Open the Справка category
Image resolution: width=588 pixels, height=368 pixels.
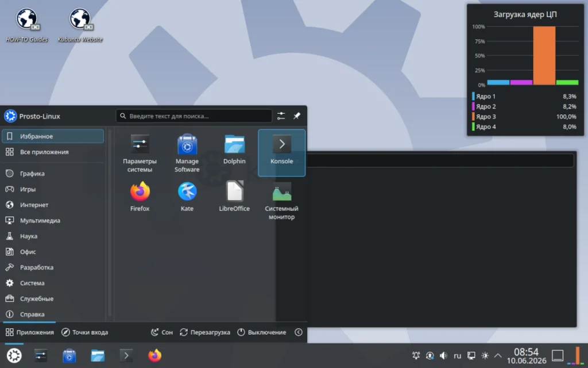pyautogui.click(x=53, y=315)
